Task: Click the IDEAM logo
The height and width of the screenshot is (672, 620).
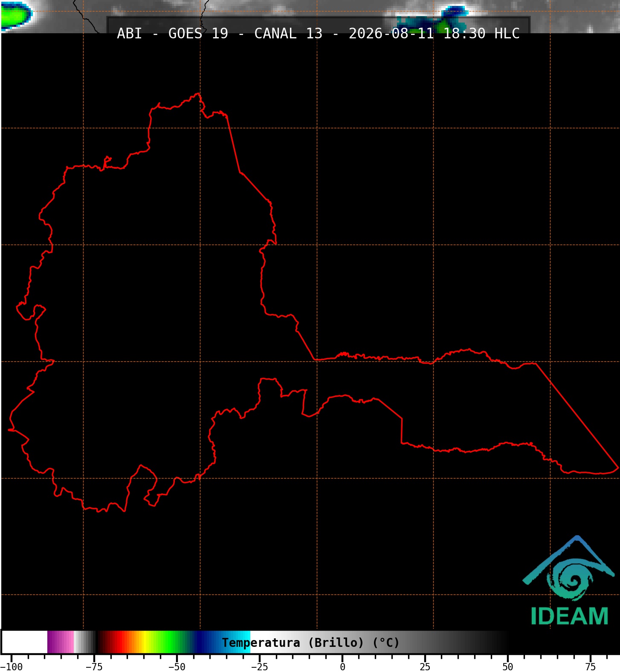Action: [569, 580]
